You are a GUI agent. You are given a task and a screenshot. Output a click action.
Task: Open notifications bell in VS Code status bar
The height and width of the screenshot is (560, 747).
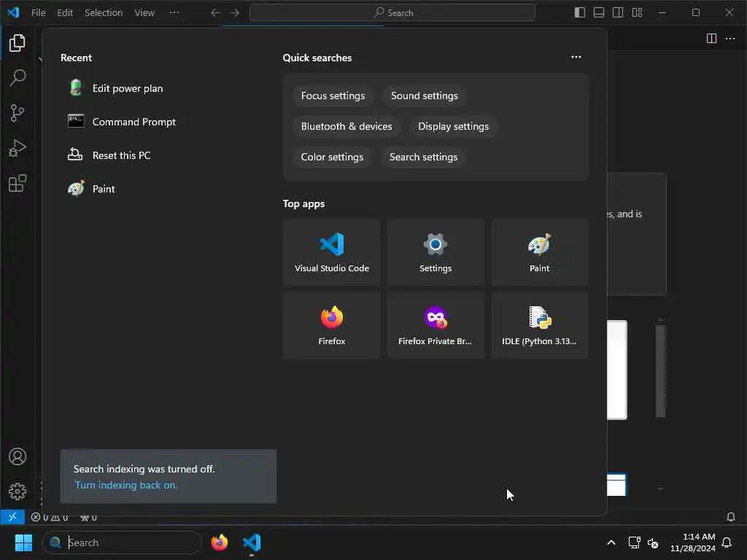(x=730, y=517)
